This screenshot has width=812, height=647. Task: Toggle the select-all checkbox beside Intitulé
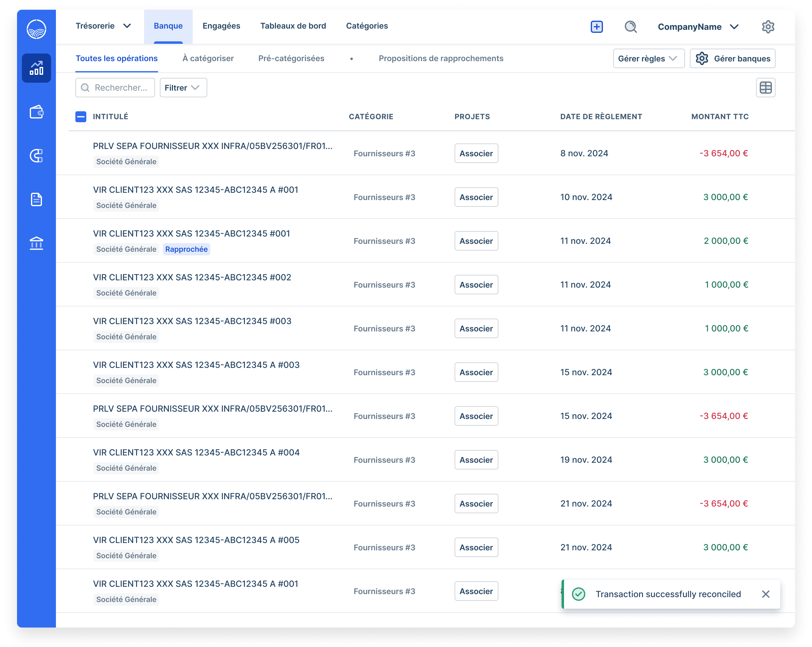pos(81,117)
